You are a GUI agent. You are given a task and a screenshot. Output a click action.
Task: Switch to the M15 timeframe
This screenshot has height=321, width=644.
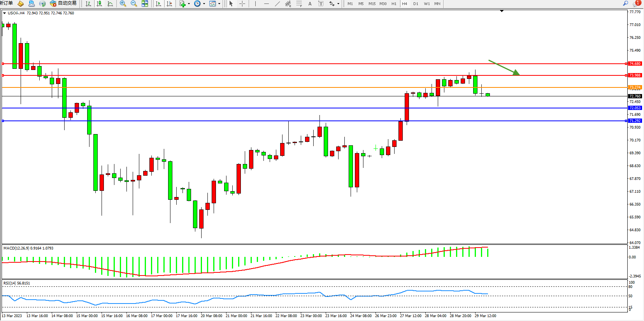372,3
